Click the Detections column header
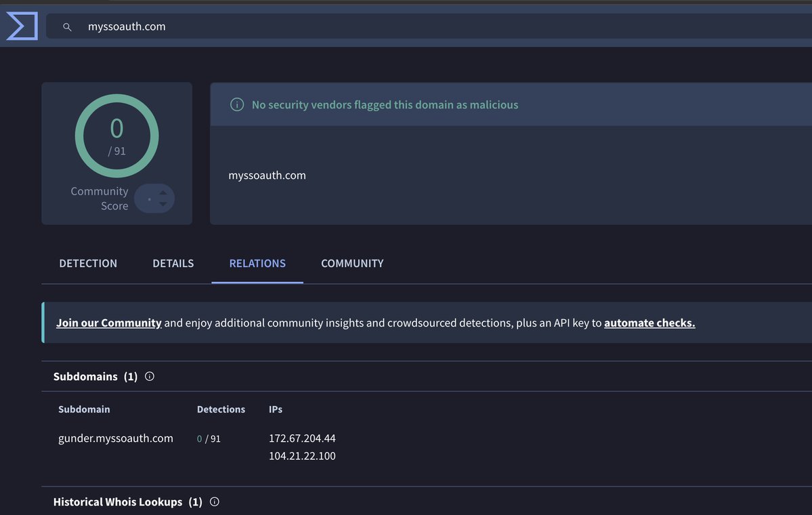 [221, 409]
